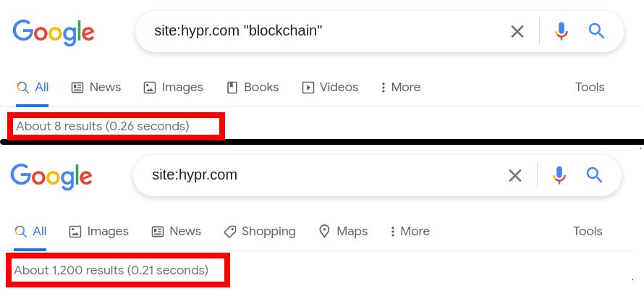Click the microphone voice search in top search bar

pyautogui.click(x=562, y=31)
